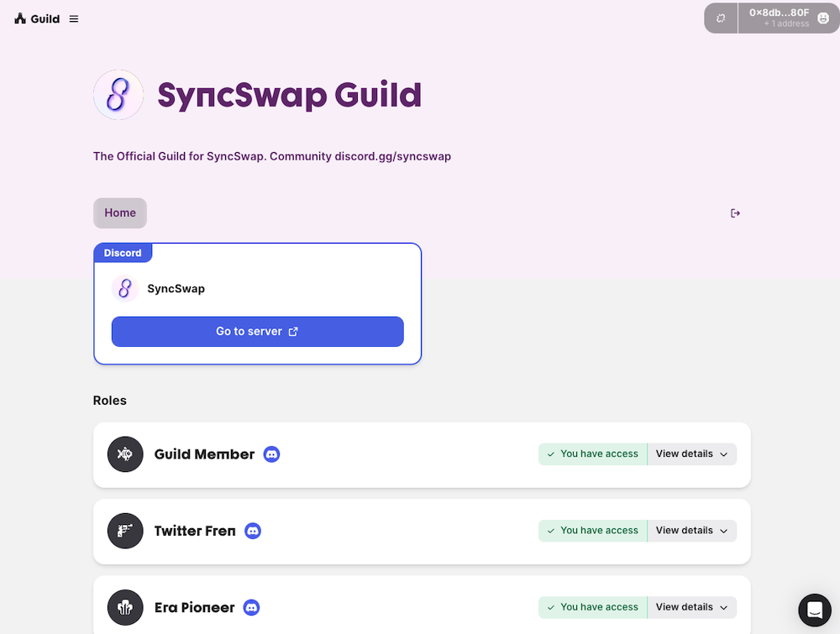The height and width of the screenshot is (634, 840).
Task: Click the Discord icon beside Era Pioneer
Action: (251, 607)
